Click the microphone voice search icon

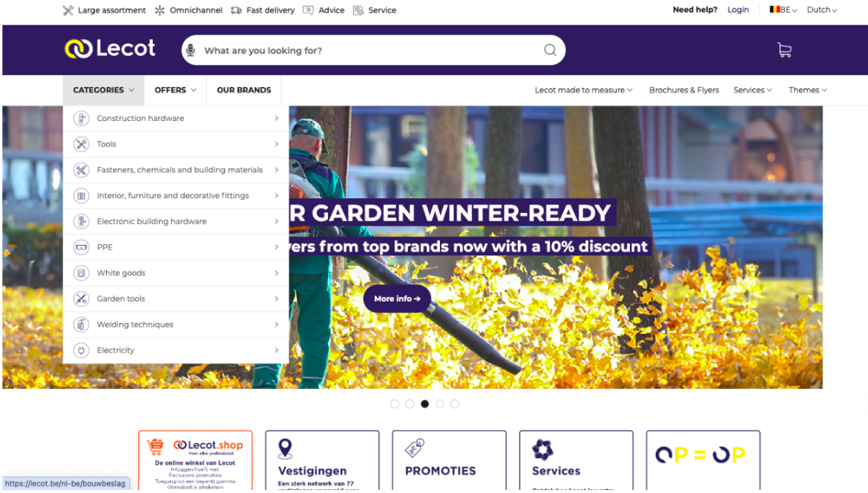191,50
